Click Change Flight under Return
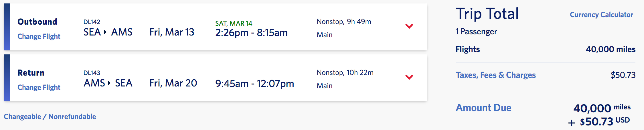The height and width of the screenshot is (130, 644). [x=39, y=87]
